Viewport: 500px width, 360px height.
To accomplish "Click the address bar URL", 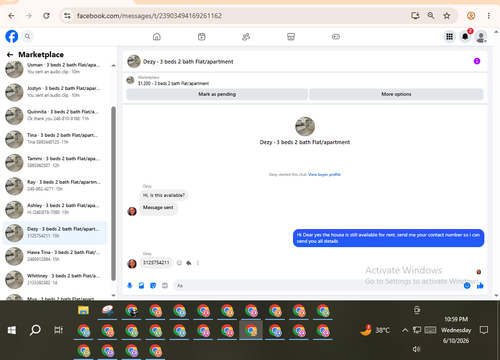I will click(149, 16).
